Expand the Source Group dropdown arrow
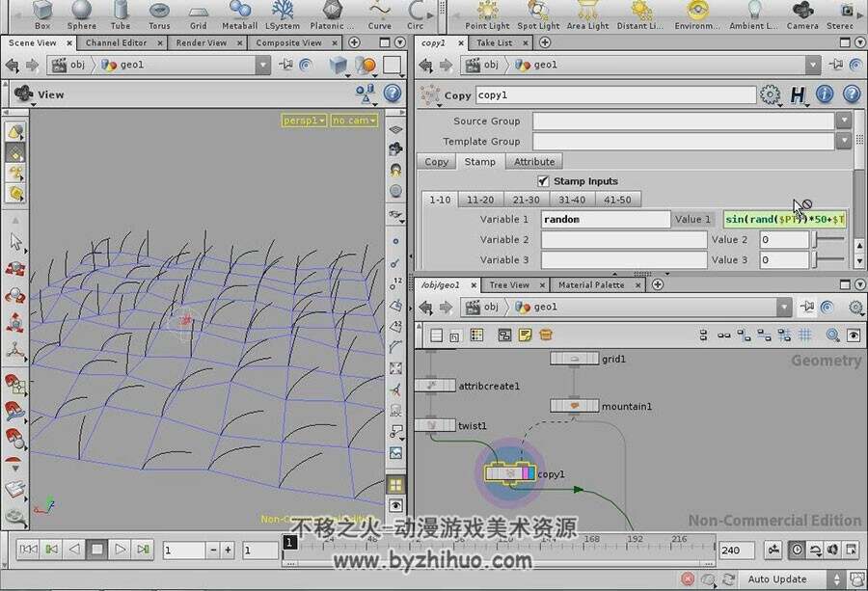868x591 pixels. 843,121
